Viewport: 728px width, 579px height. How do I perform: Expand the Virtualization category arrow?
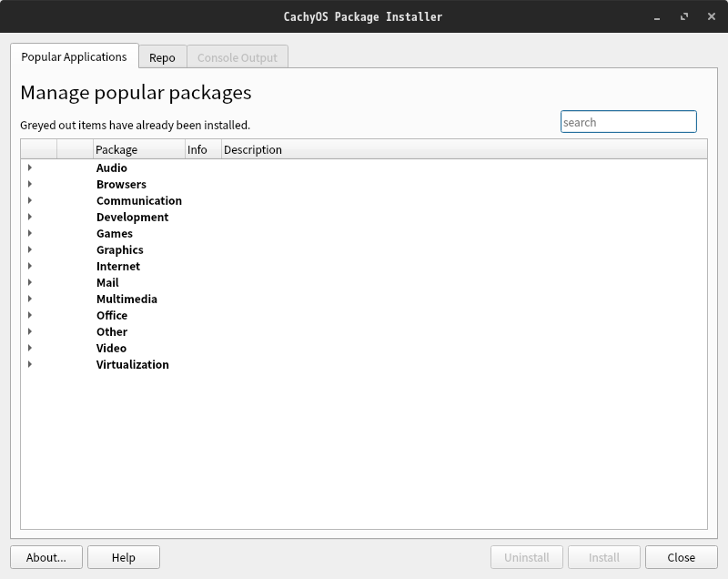tap(30, 364)
